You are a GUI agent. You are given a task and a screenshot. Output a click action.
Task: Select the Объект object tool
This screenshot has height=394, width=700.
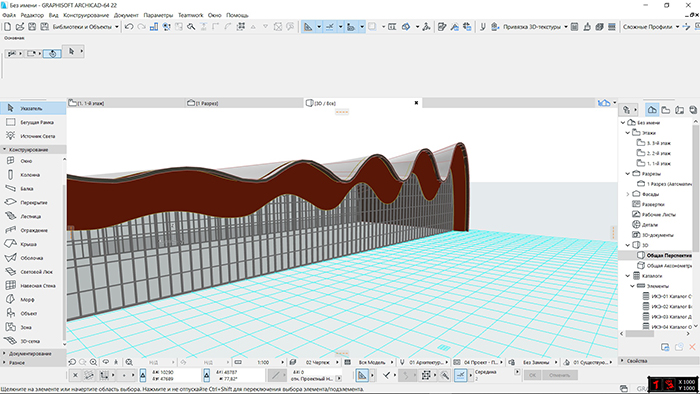(x=31, y=313)
